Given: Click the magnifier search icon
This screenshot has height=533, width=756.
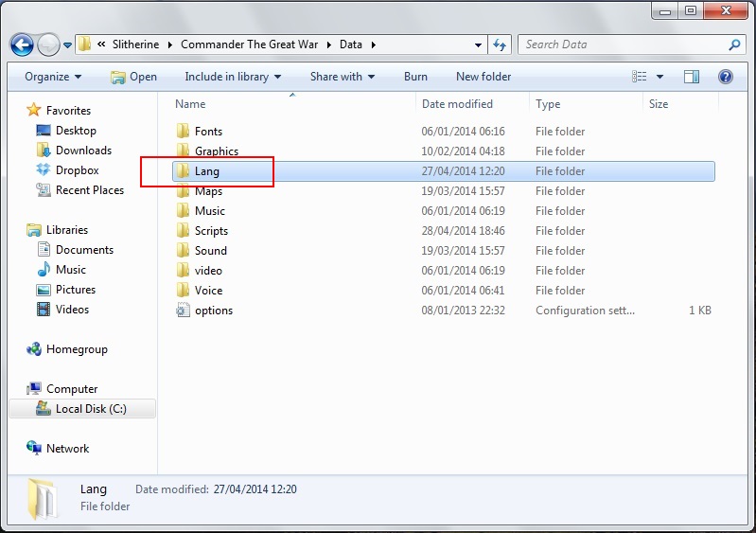Looking at the screenshot, I should [x=734, y=44].
